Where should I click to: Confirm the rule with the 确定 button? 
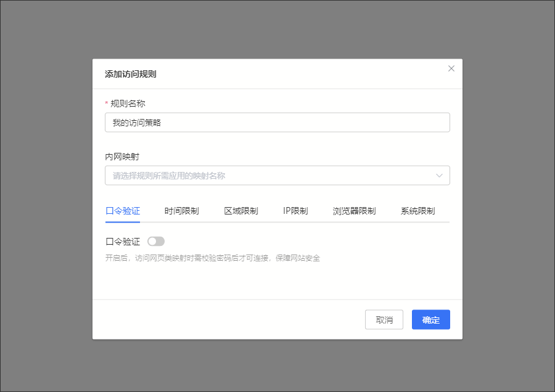[x=430, y=320]
